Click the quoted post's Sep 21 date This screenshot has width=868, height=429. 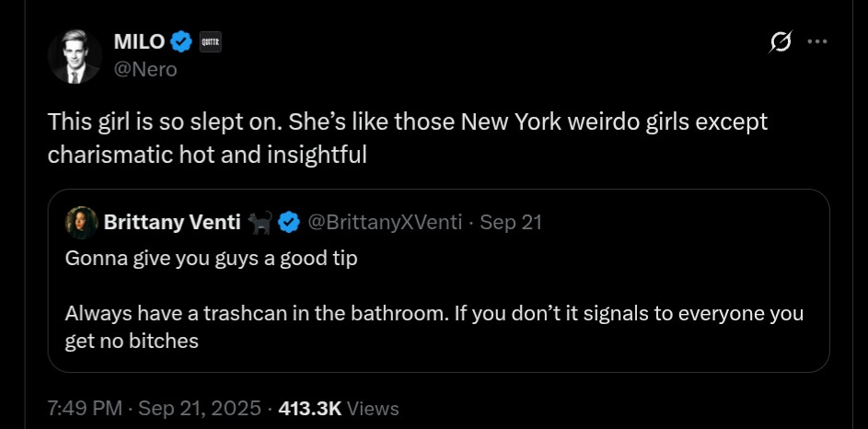point(511,222)
